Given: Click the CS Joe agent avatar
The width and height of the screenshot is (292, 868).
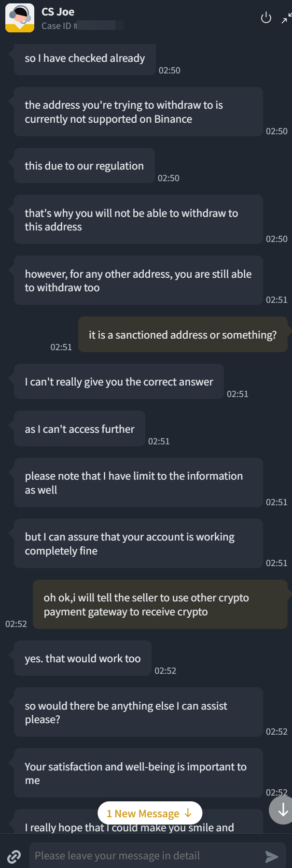Looking at the screenshot, I should coord(20,18).
